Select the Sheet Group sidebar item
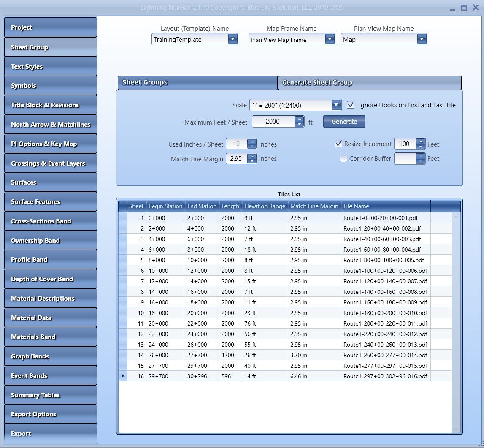 pyautogui.click(x=51, y=47)
